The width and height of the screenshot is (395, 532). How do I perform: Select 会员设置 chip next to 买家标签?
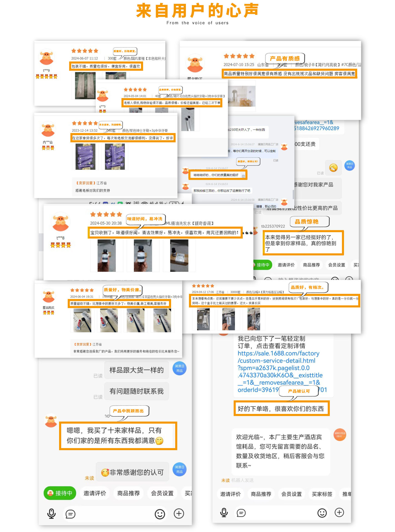point(291,494)
